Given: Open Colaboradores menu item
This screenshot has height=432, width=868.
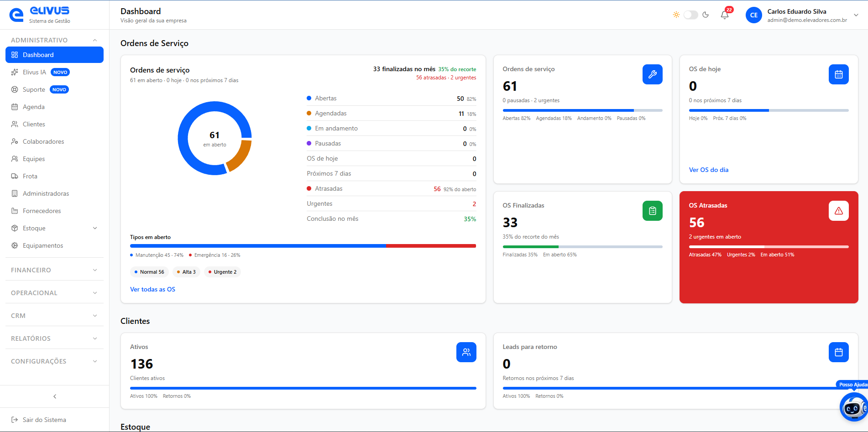Looking at the screenshot, I should 54,141.
